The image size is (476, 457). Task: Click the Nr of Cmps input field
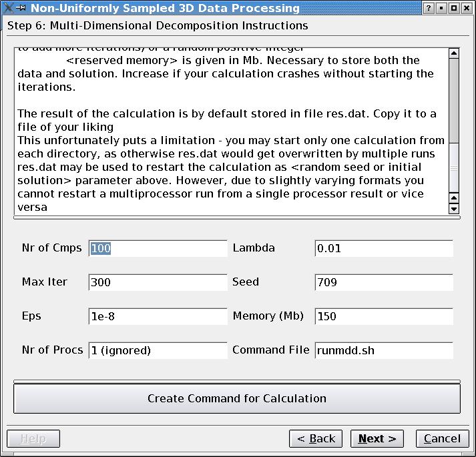click(158, 249)
